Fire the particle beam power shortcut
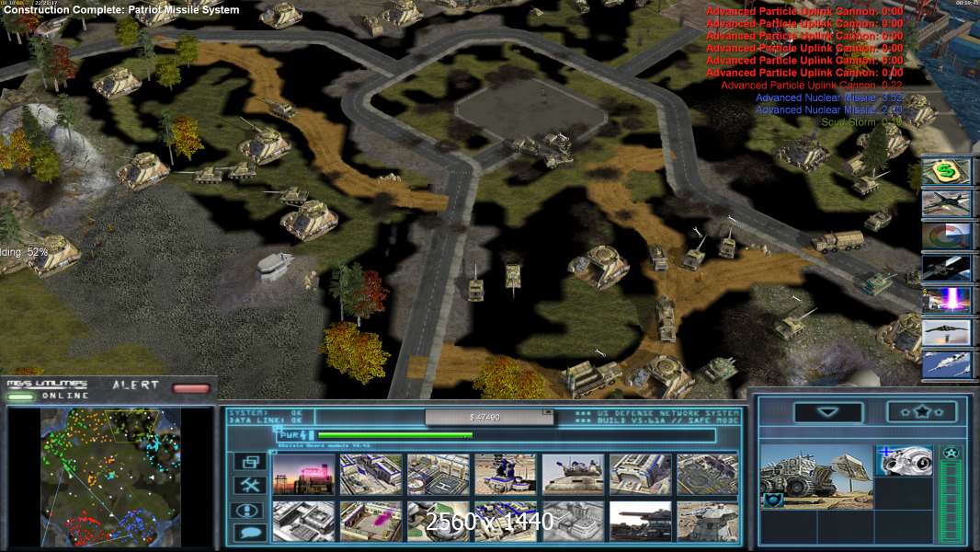Image resolution: width=980 pixels, height=552 pixels. tap(946, 300)
